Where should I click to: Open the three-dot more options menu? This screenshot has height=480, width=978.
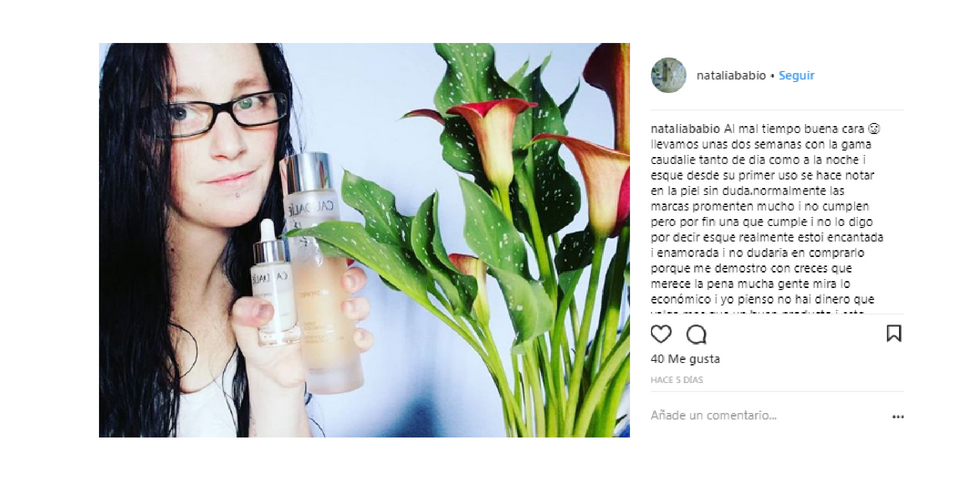898,417
